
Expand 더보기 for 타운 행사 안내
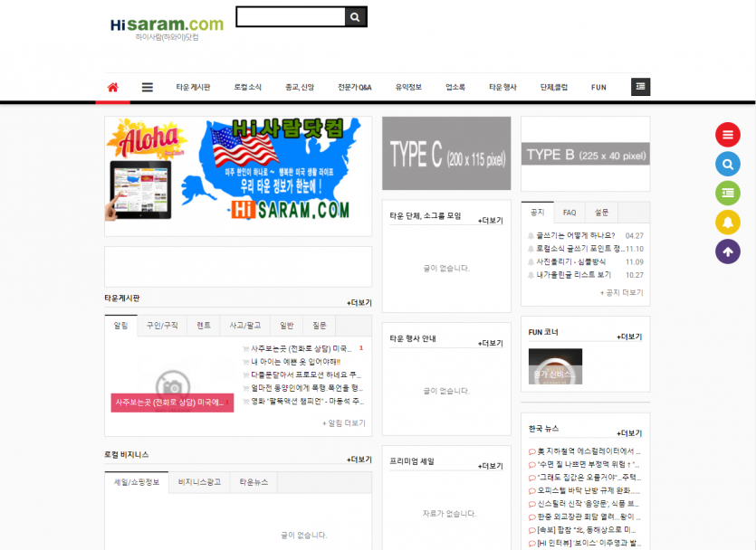pos(490,343)
